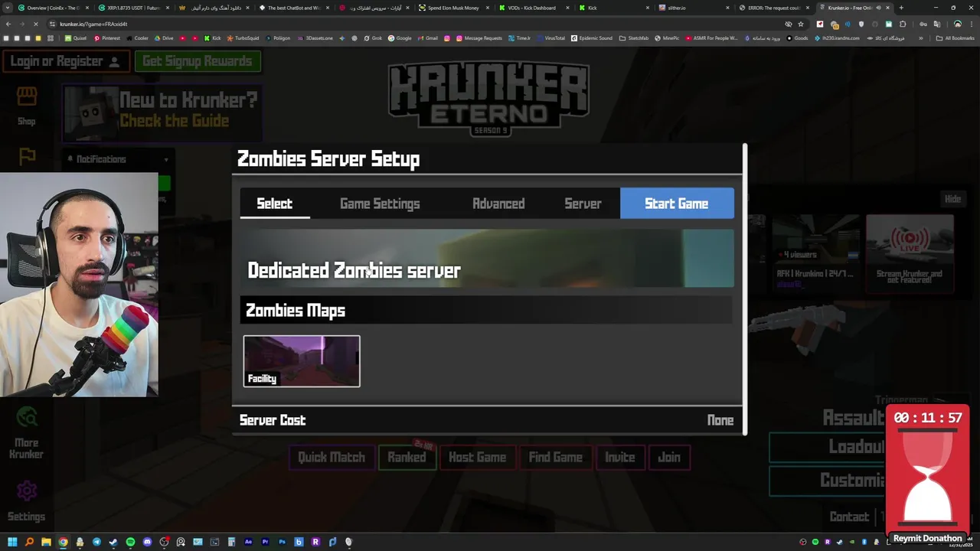Open Windows search in taskbar
This screenshot has height=551, width=980.
point(29,542)
